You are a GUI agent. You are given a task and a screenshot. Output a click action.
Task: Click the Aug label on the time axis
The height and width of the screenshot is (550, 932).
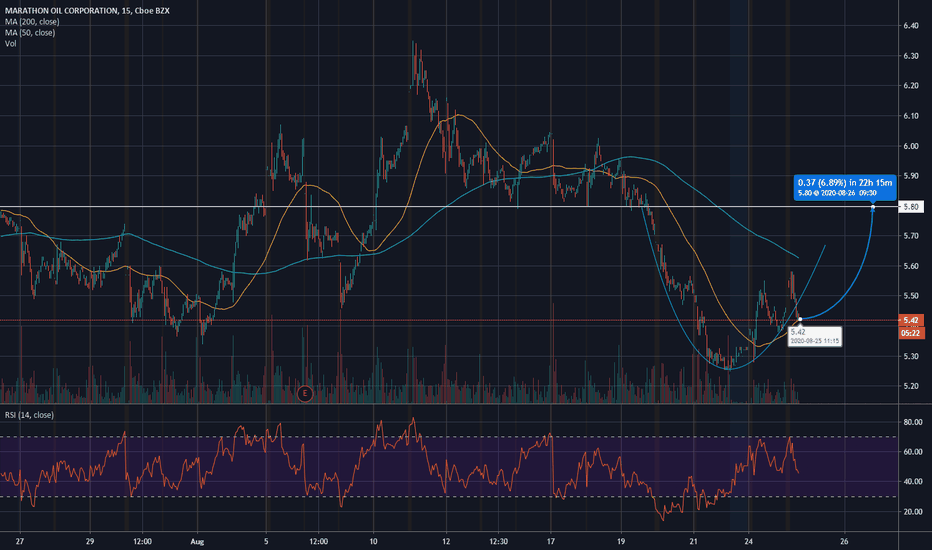pyautogui.click(x=197, y=542)
